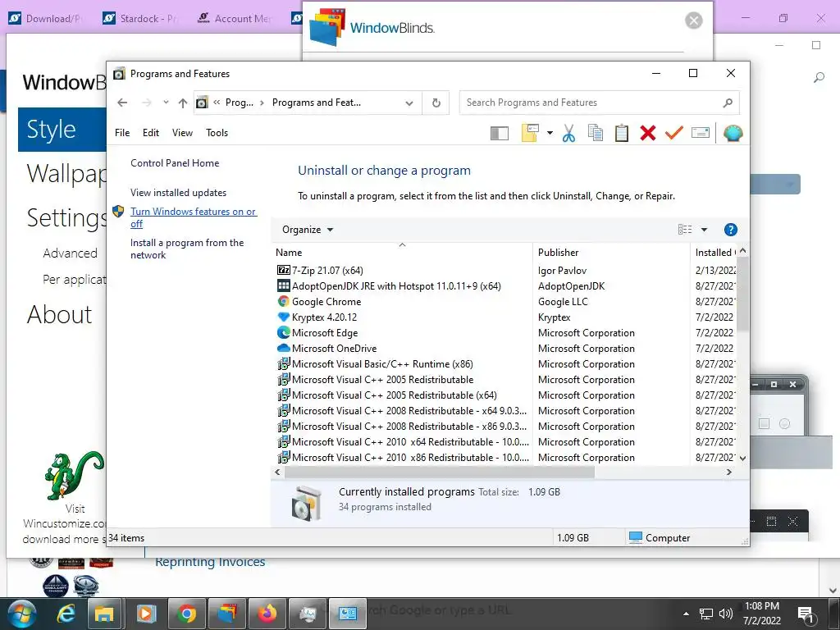Open the View menu

click(182, 133)
